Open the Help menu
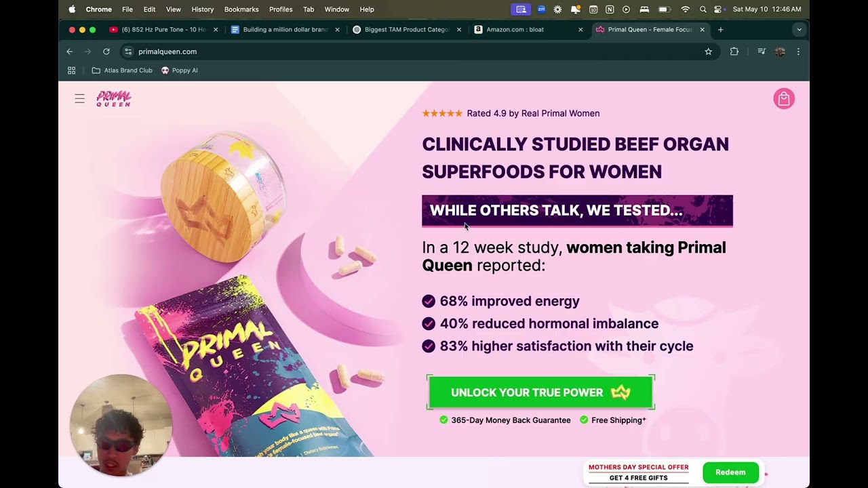The image size is (868, 488). (367, 9)
